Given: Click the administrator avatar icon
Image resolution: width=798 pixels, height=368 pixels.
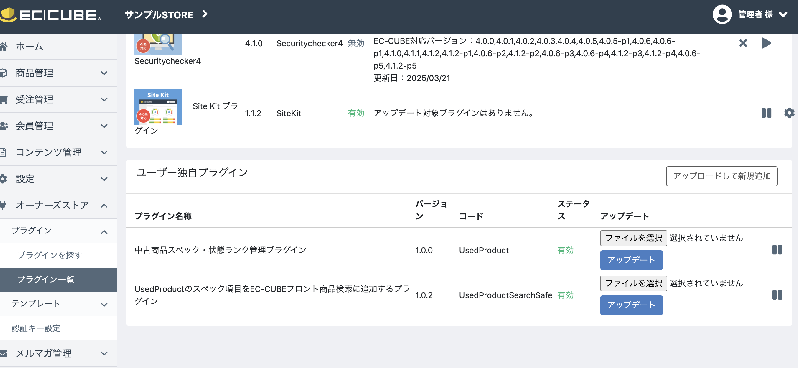Looking at the screenshot, I should click(722, 15).
